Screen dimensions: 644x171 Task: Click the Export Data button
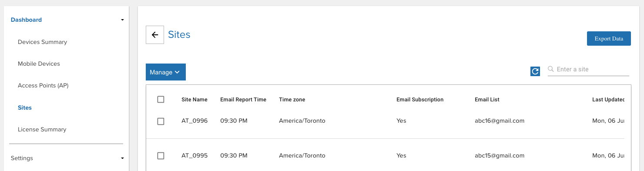pyautogui.click(x=609, y=38)
